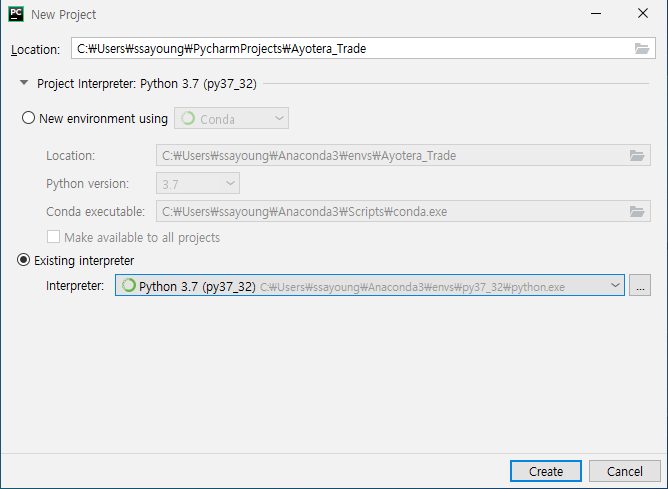This screenshot has width=668, height=489.
Task: Click the project Location path field
Action: coord(363,48)
